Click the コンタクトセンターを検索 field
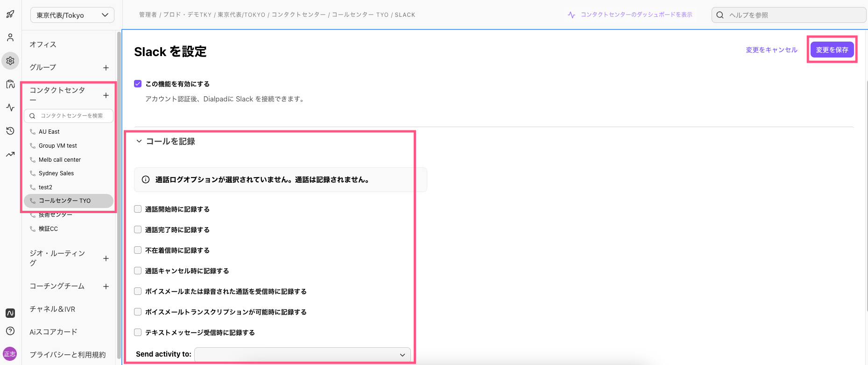The height and width of the screenshot is (365, 868). [x=69, y=116]
